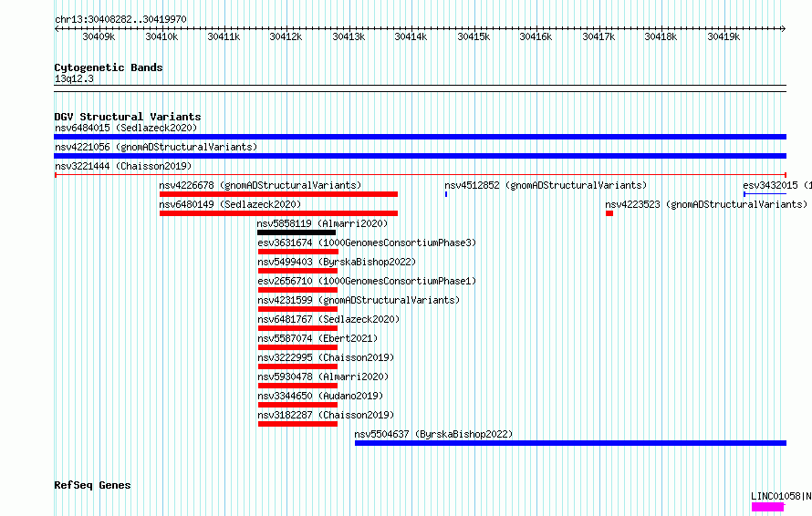Screen dimensions: 812x516
Task: Open nsv5504637 (ByrskaBishop2022) label
Action: coord(433,434)
